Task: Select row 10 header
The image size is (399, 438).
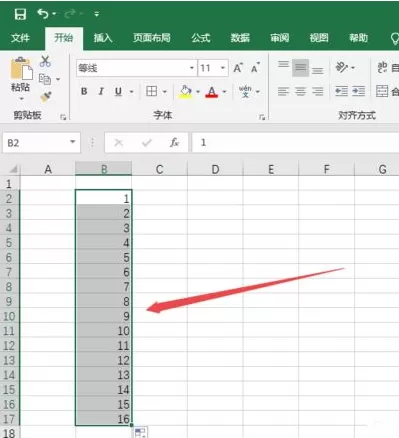Action: pos(9,316)
